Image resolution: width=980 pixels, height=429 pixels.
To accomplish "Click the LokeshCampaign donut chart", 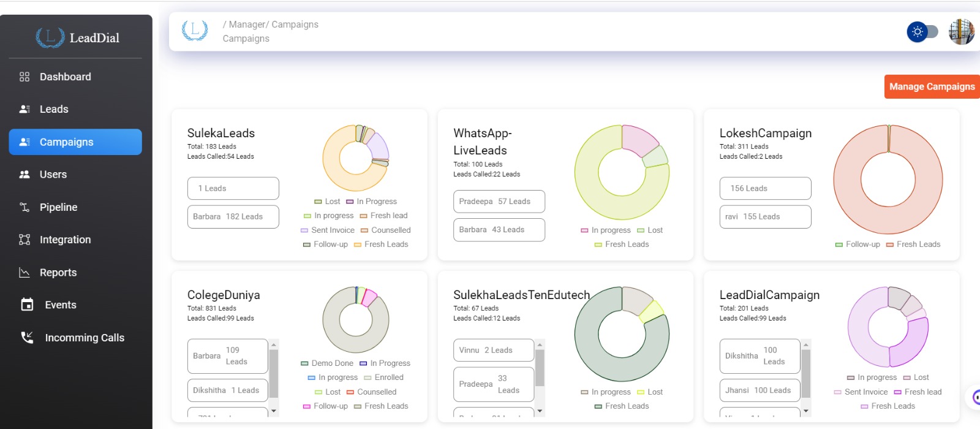I will (888, 180).
